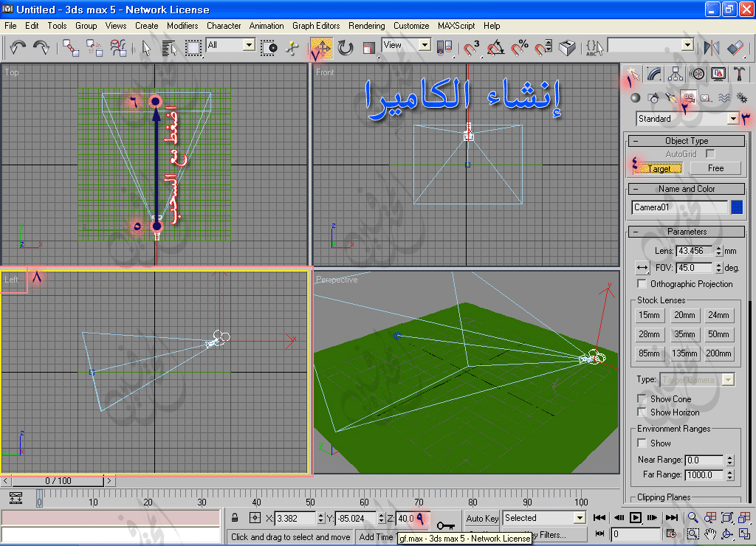Pick the Select Object arrow tool
The width and height of the screenshot is (756, 546).
pyautogui.click(x=147, y=48)
